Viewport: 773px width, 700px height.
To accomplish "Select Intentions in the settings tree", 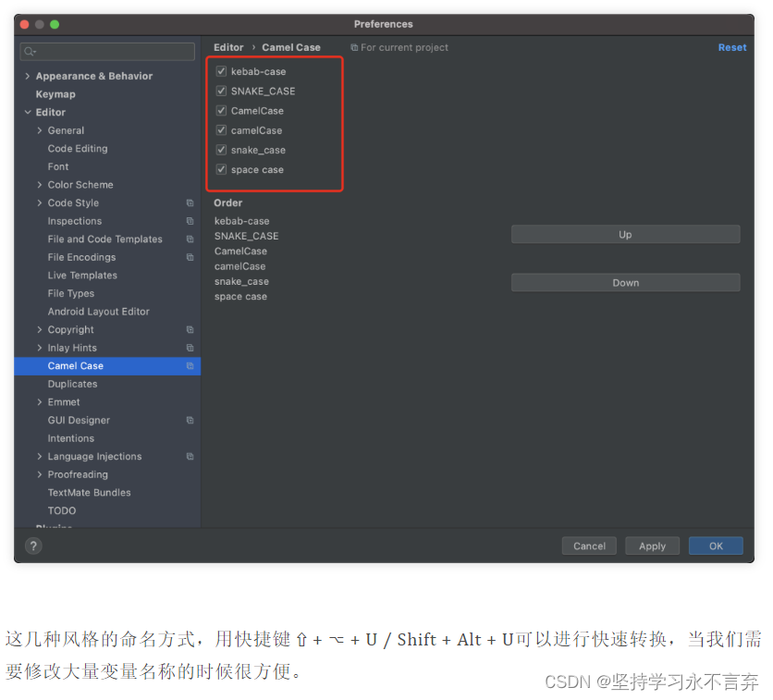I will click(71, 438).
